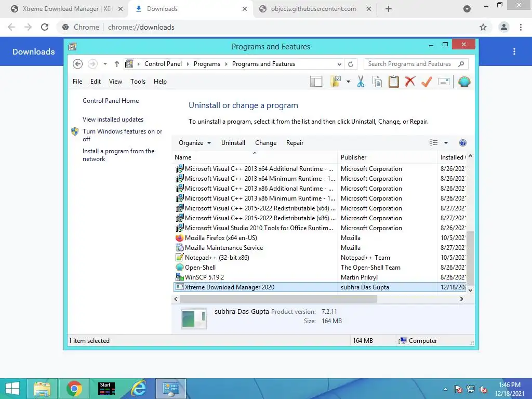Sort by the Publisher column header
This screenshot has width=532, height=399.
388,157
